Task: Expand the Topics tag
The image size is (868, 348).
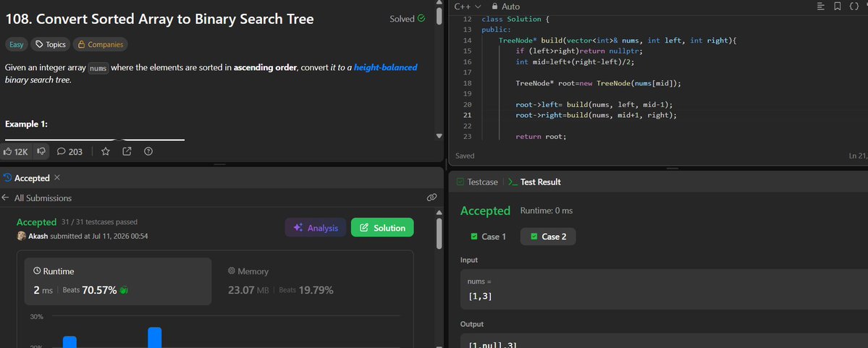Action: pyautogui.click(x=51, y=44)
